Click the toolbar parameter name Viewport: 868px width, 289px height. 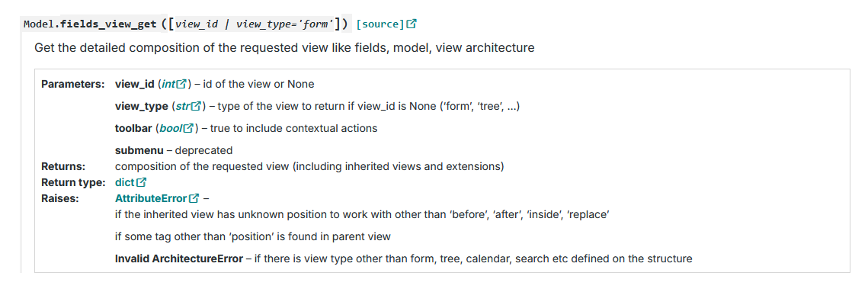133,128
